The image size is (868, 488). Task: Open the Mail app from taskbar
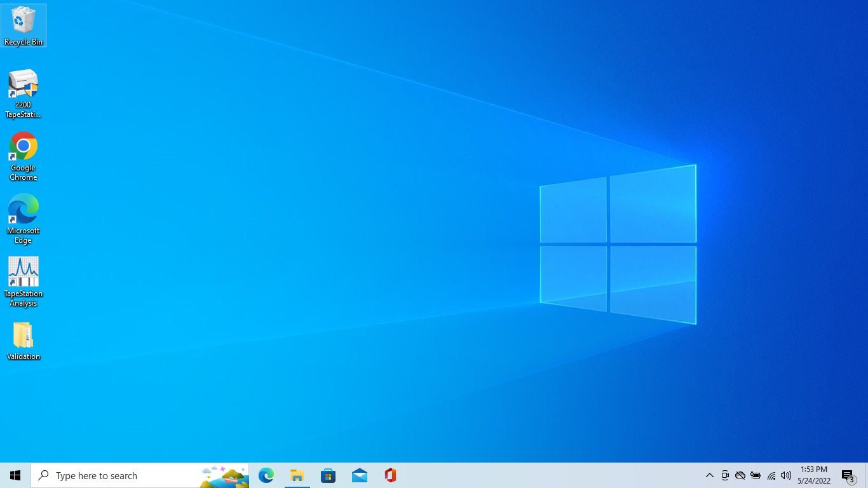point(360,475)
